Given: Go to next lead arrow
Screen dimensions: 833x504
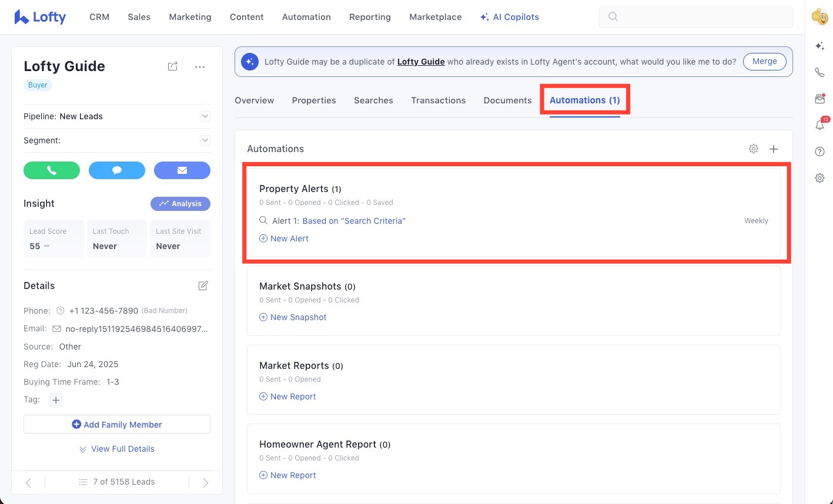Looking at the screenshot, I should pos(205,482).
